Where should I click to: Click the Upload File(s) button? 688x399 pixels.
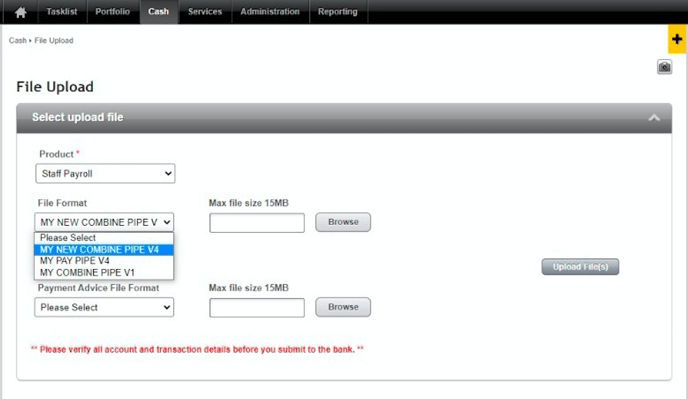[x=580, y=267]
